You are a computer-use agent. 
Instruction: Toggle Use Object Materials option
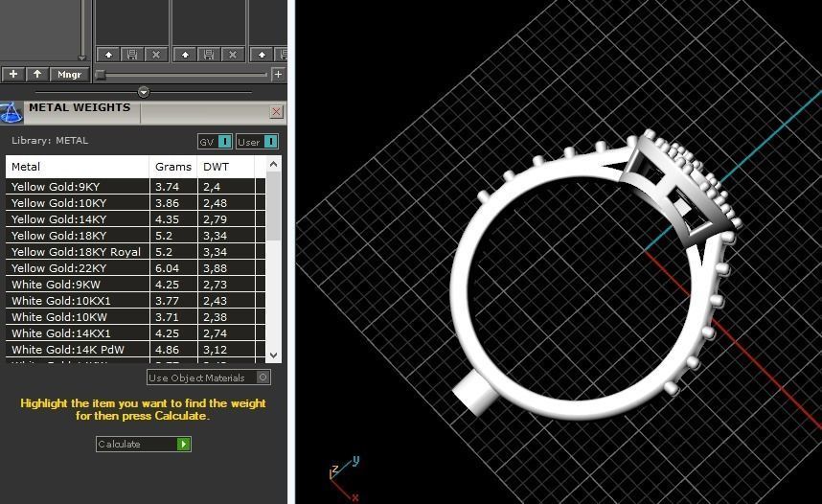coord(209,378)
